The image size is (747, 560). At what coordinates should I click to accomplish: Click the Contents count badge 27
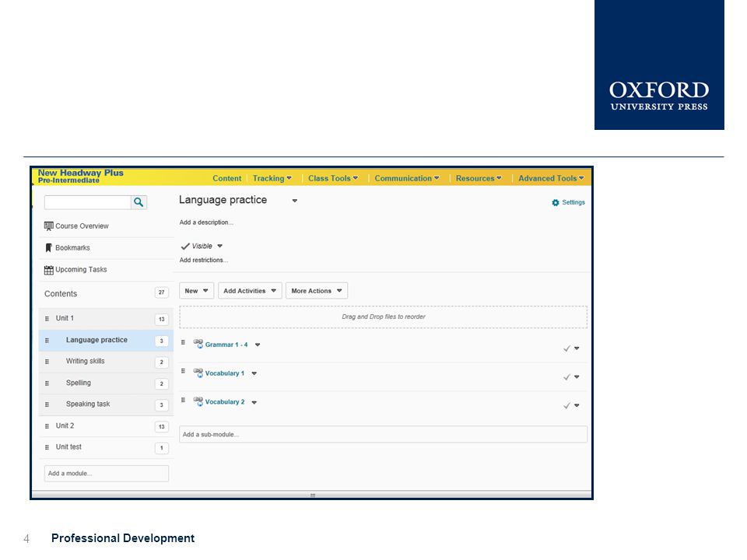(x=162, y=292)
